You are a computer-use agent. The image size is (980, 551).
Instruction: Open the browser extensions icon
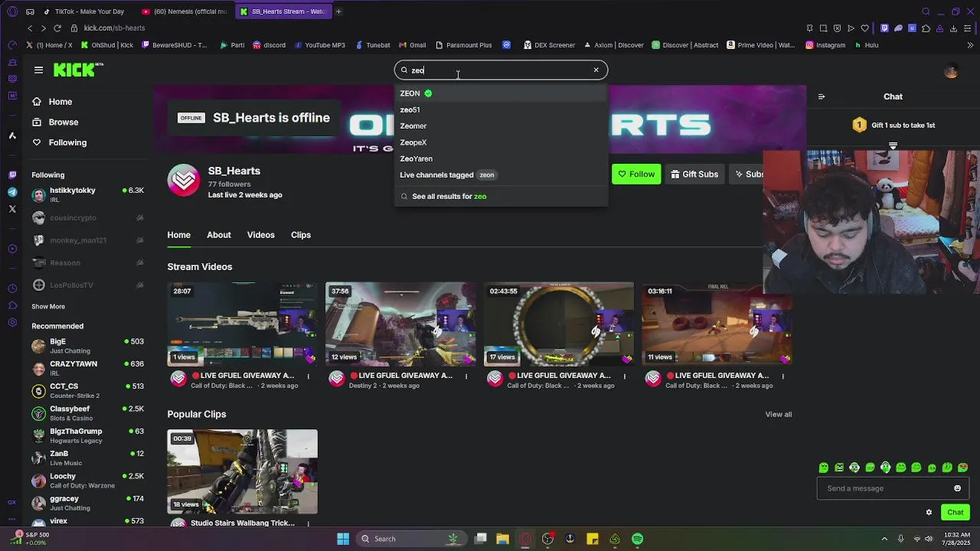[x=926, y=28]
